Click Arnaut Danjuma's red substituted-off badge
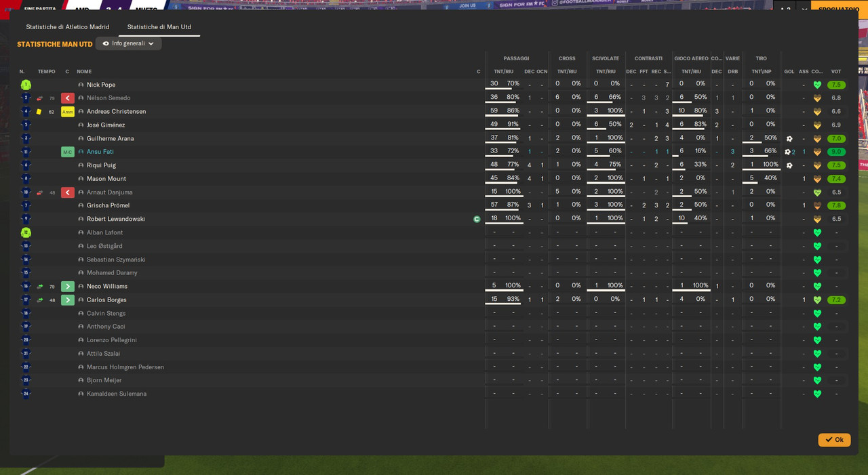 click(68, 192)
